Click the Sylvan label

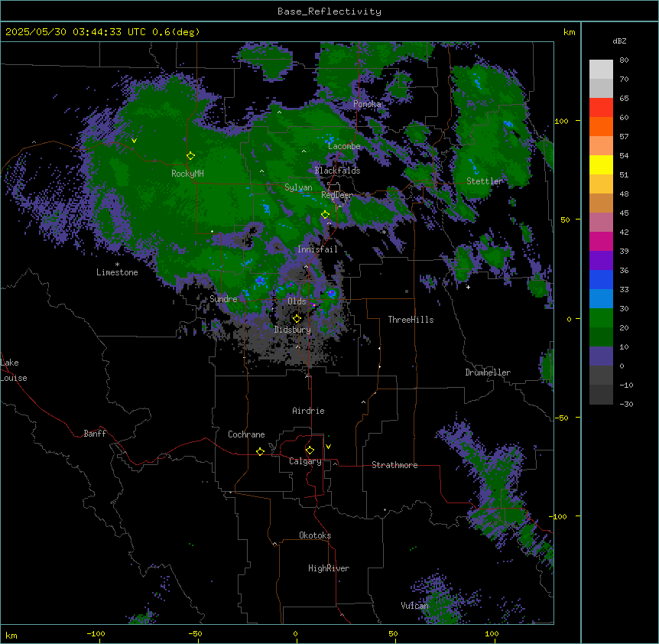pyautogui.click(x=298, y=187)
